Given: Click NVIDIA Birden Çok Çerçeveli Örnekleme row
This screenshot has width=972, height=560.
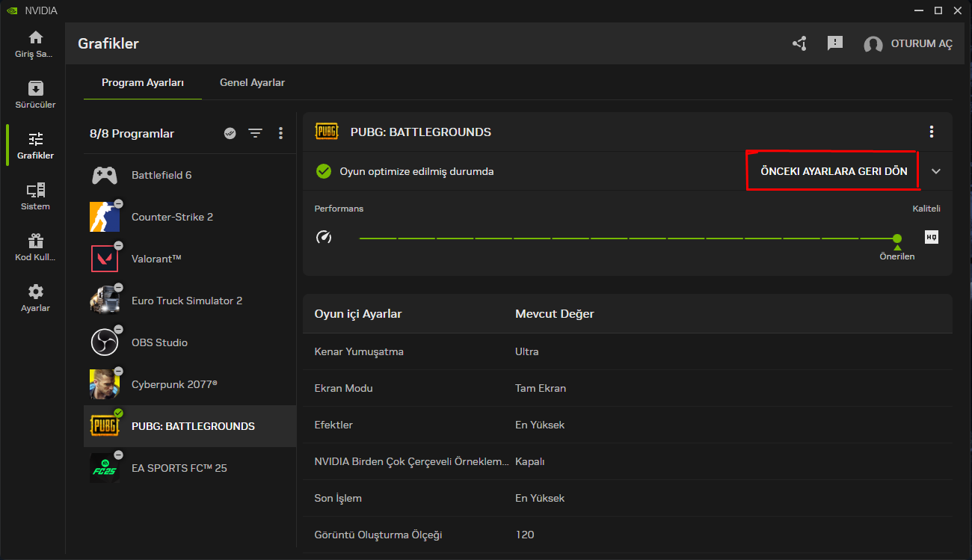Looking at the screenshot, I should coord(627,461).
